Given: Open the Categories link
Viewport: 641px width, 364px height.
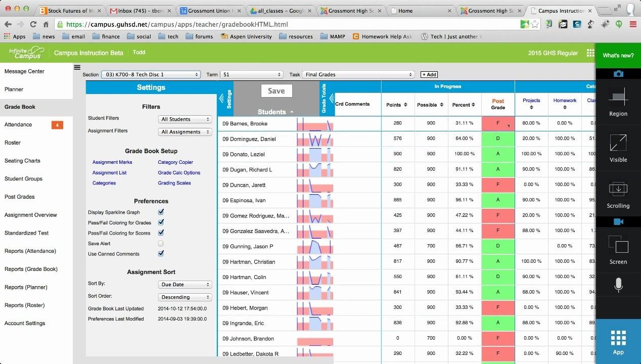Looking at the screenshot, I should click(104, 183).
